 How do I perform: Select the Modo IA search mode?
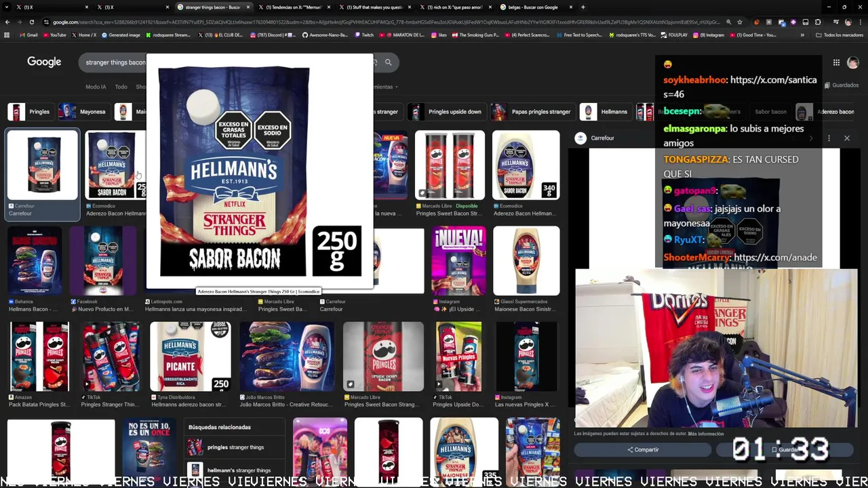coord(96,87)
